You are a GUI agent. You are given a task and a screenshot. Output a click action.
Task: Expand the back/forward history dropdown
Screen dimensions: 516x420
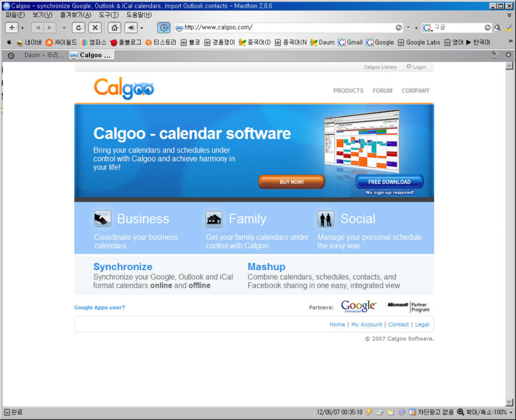coord(64,29)
